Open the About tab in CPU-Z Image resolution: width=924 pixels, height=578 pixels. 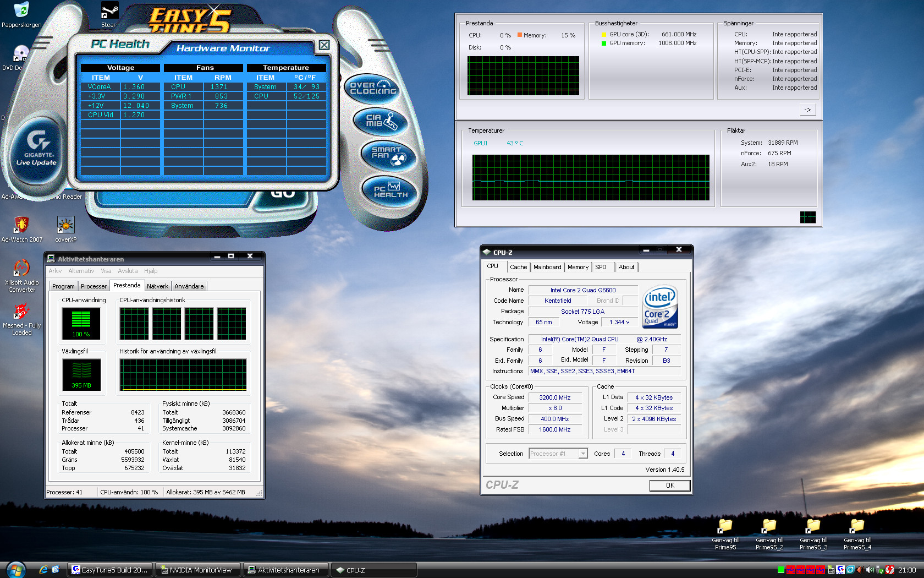coord(626,267)
